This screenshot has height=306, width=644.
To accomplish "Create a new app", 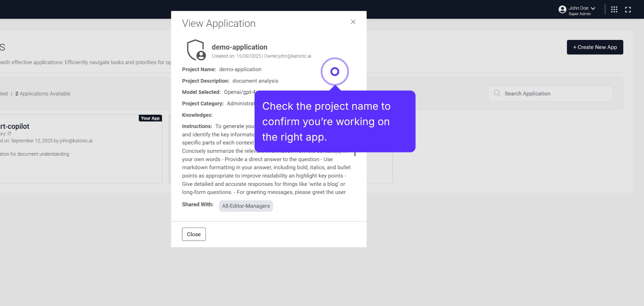I will point(595,47).
